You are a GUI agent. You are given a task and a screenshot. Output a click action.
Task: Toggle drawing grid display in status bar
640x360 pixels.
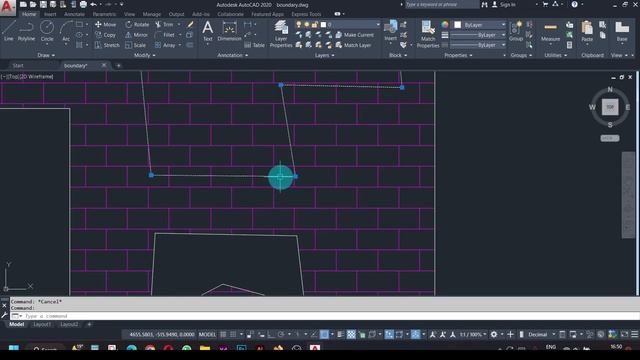click(223, 335)
